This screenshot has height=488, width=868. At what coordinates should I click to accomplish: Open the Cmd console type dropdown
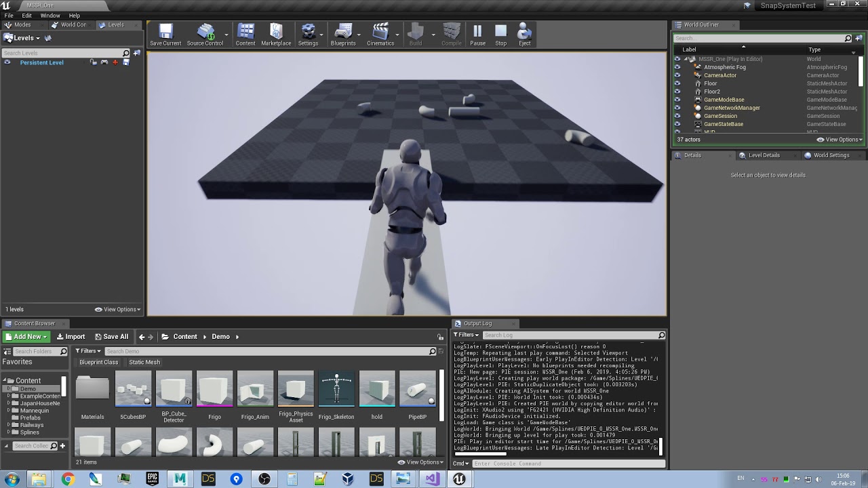pyautogui.click(x=461, y=464)
